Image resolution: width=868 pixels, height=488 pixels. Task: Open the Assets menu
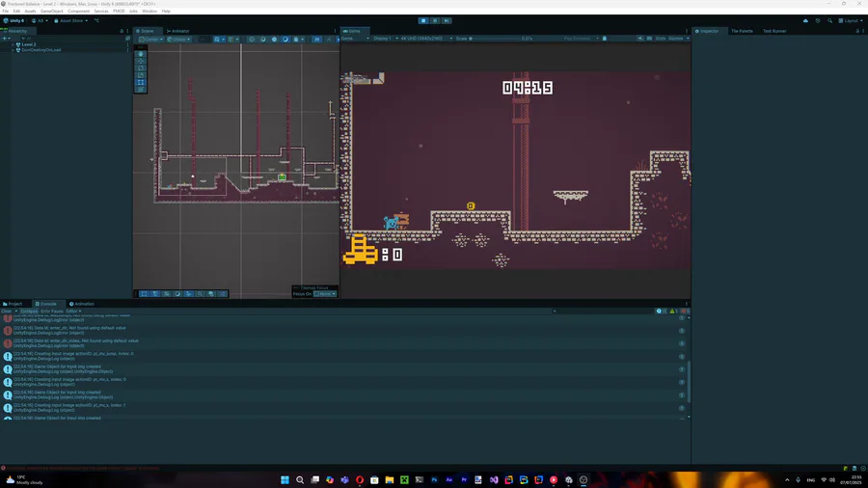[x=30, y=11]
